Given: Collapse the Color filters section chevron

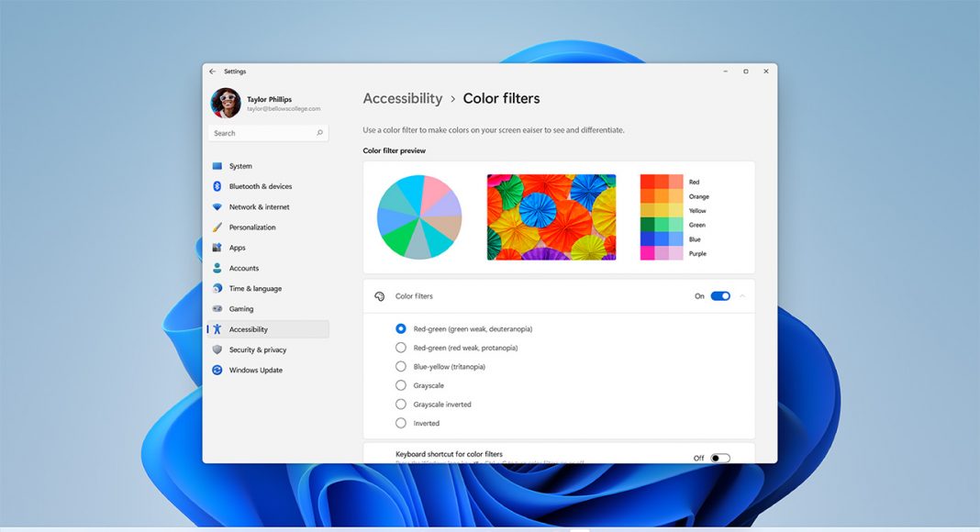Looking at the screenshot, I should point(742,296).
